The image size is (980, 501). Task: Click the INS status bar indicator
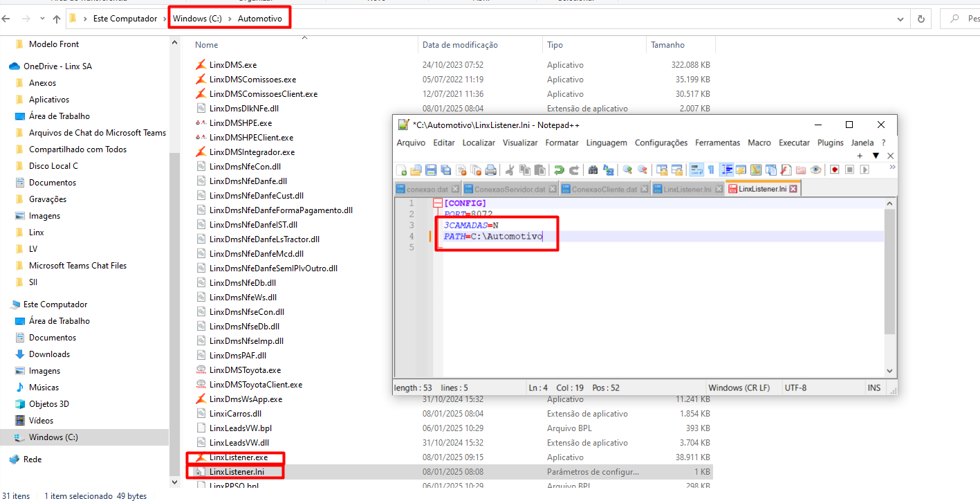(874, 388)
